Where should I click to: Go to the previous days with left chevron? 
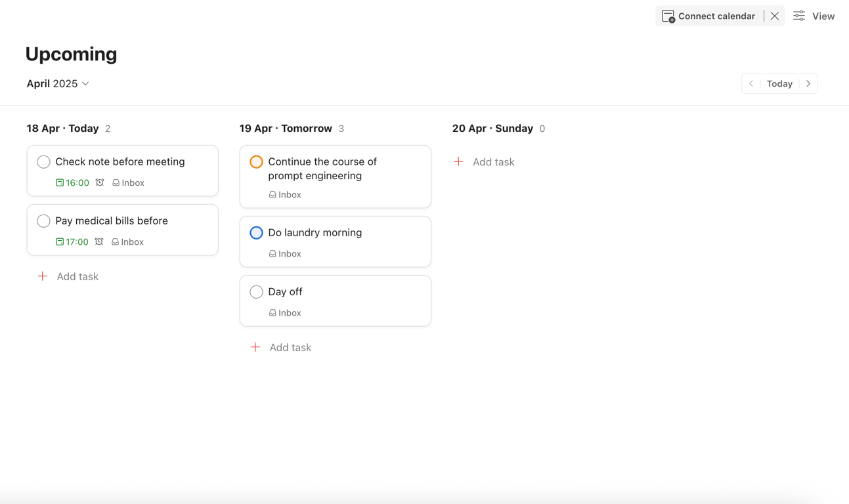[751, 84]
